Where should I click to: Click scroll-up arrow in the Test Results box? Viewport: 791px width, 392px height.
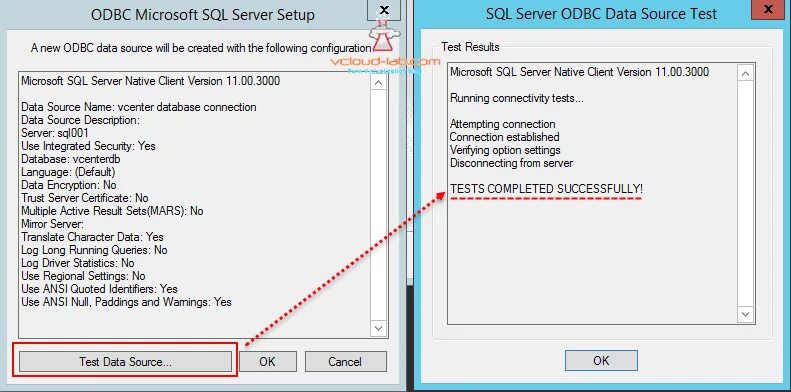pyautogui.click(x=746, y=74)
